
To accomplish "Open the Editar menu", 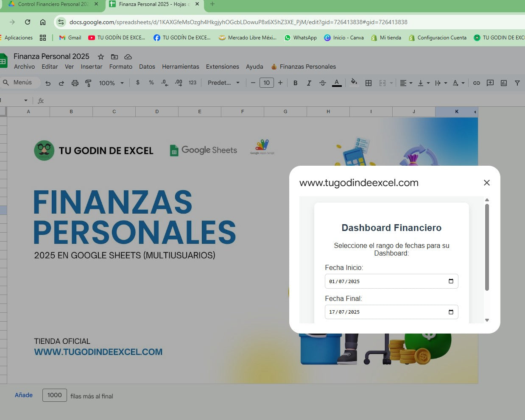I will (x=50, y=67).
